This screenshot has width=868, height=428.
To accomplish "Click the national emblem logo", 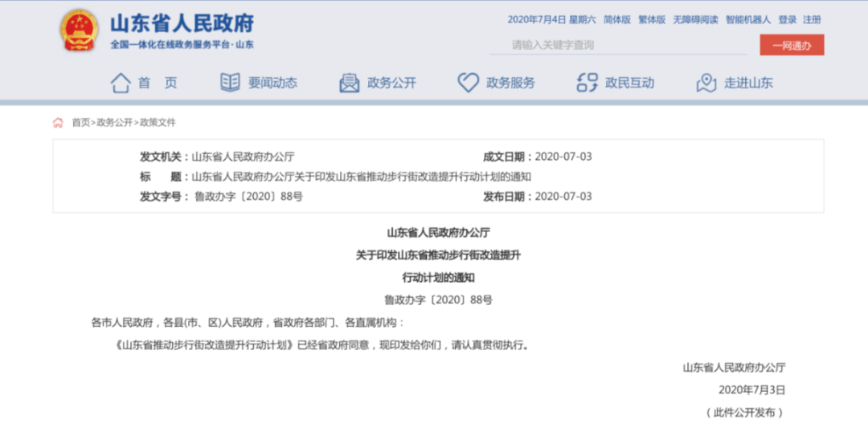I will click(79, 31).
